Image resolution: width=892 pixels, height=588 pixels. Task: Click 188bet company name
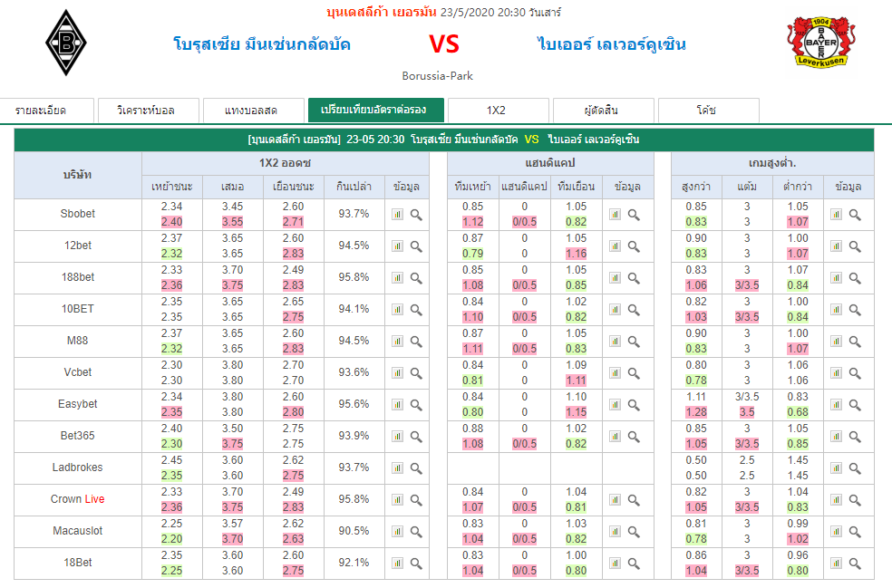click(x=77, y=277)
